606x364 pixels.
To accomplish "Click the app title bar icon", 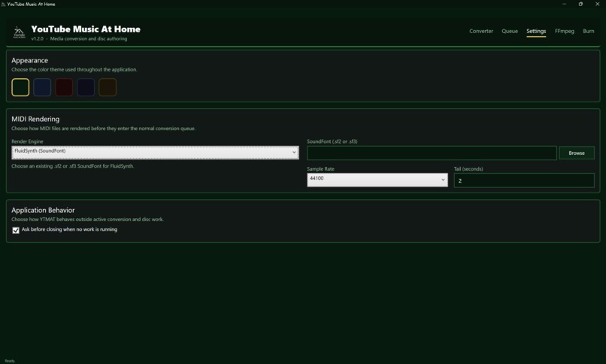I will [4, 5].
